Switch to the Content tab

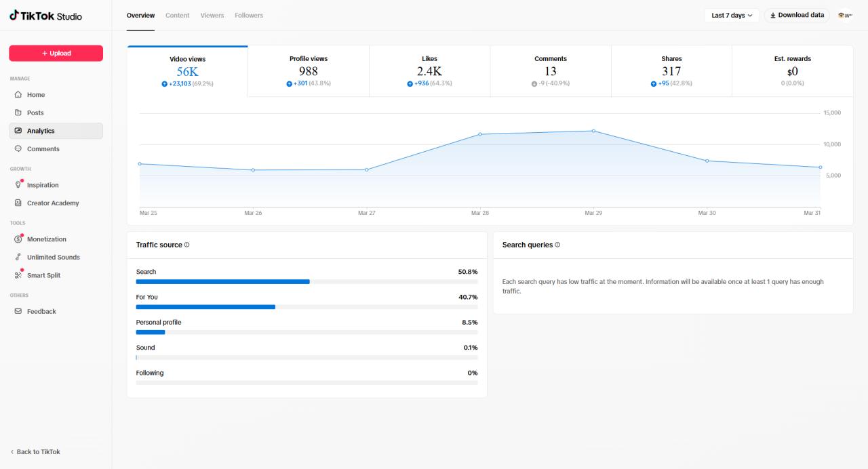tap(178, 15)
